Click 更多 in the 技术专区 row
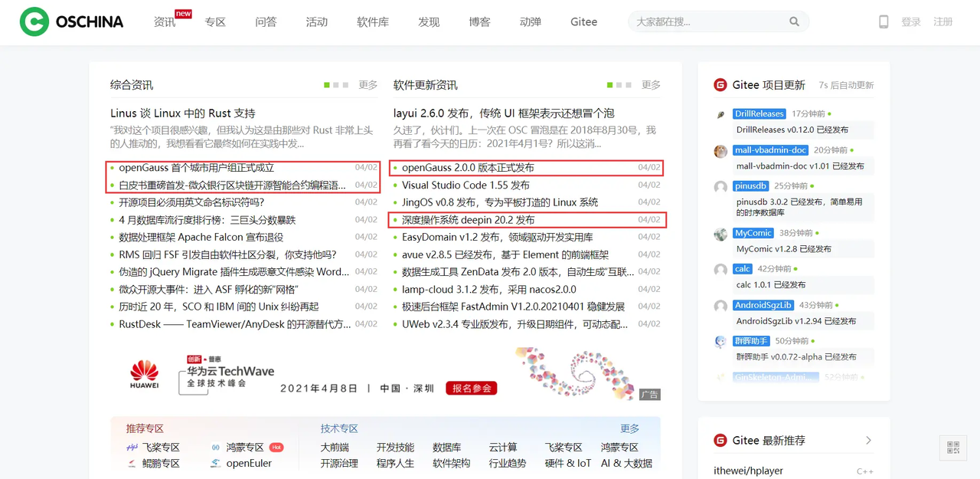 point(629,428)
